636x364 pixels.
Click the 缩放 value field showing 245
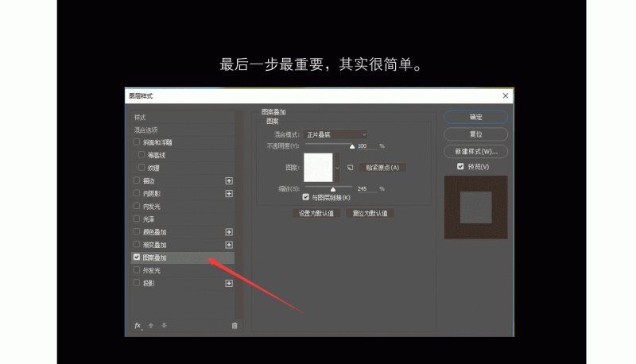366,189
